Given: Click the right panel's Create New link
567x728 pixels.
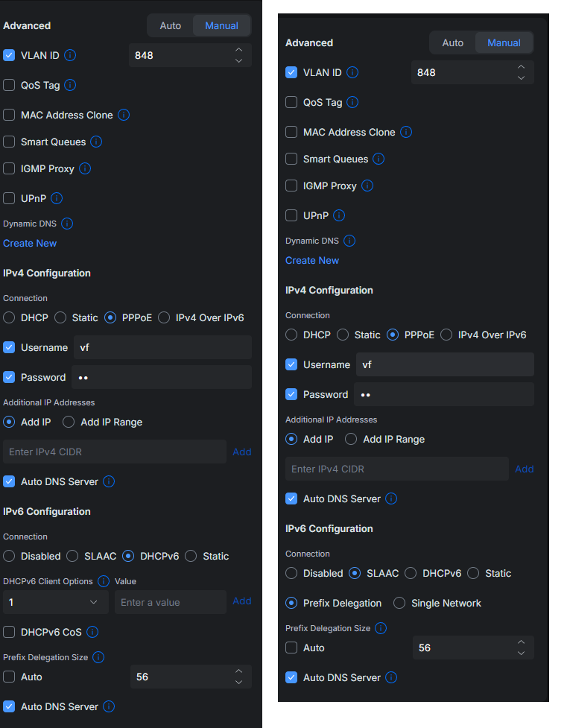Looking at the screenshot, I should [312, 260].
